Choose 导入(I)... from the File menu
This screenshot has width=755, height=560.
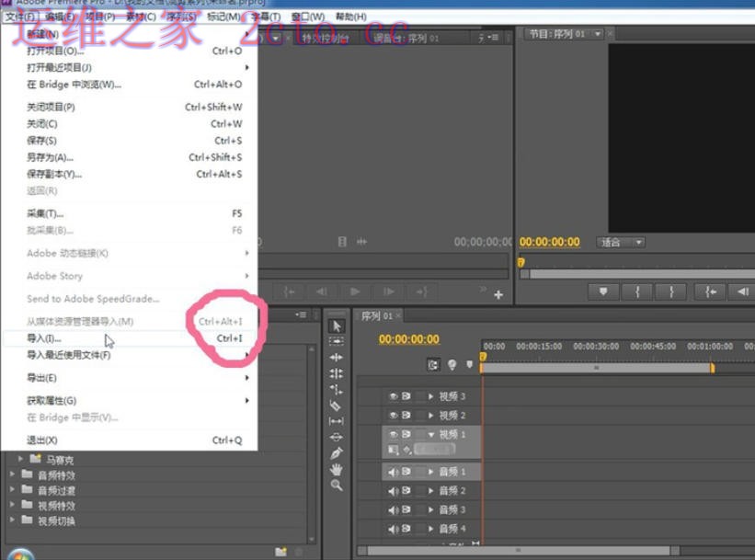(x=130, y=338)
